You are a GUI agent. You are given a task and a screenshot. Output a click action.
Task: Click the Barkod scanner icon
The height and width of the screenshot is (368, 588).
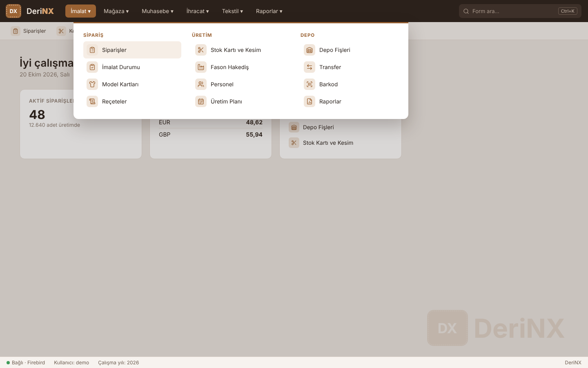coord(310,84)
